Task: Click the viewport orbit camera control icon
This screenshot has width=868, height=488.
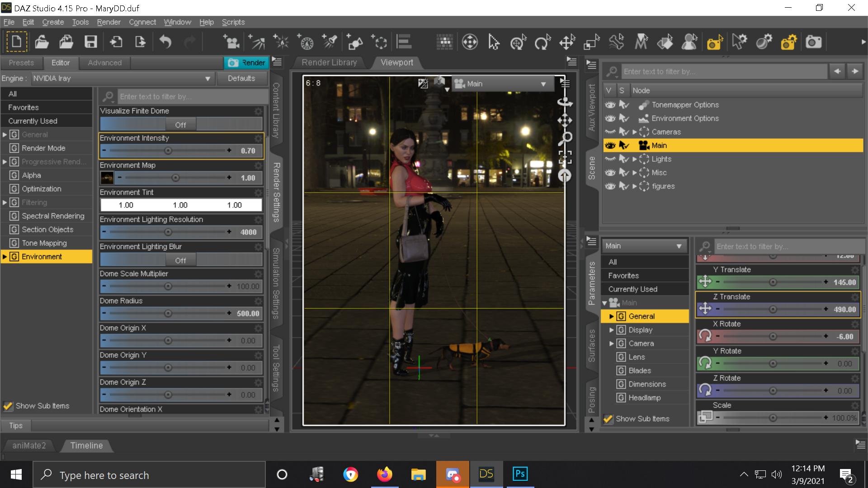Action: pyautogui.click(x=565, y=102)
